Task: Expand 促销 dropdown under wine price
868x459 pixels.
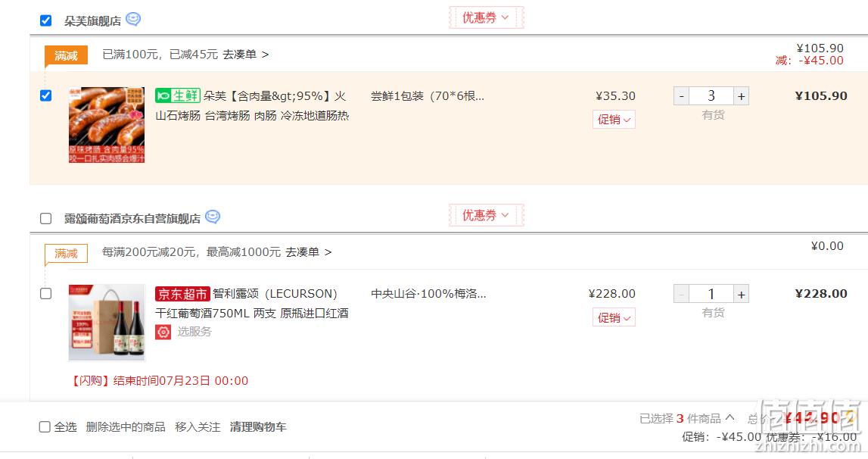Action: point(614,317)
